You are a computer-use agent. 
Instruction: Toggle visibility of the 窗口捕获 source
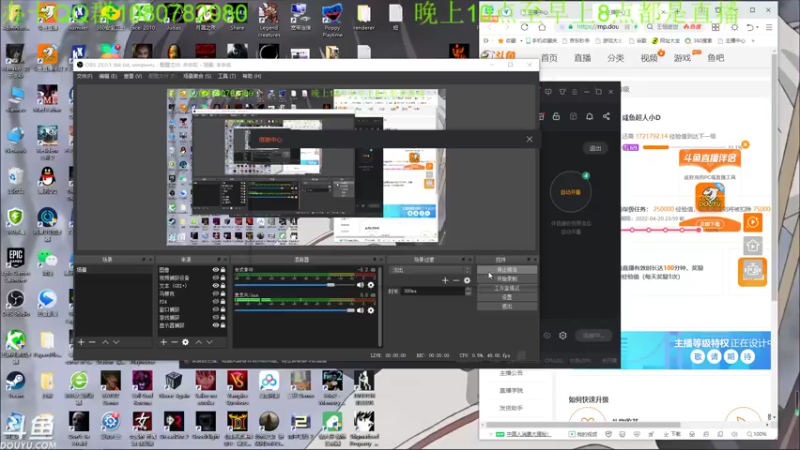[216, 309]
